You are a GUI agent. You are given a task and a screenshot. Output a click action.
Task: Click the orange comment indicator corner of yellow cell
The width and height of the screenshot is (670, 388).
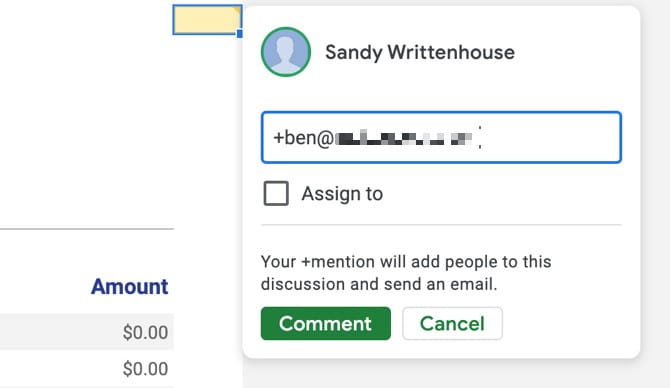point(236,11)
